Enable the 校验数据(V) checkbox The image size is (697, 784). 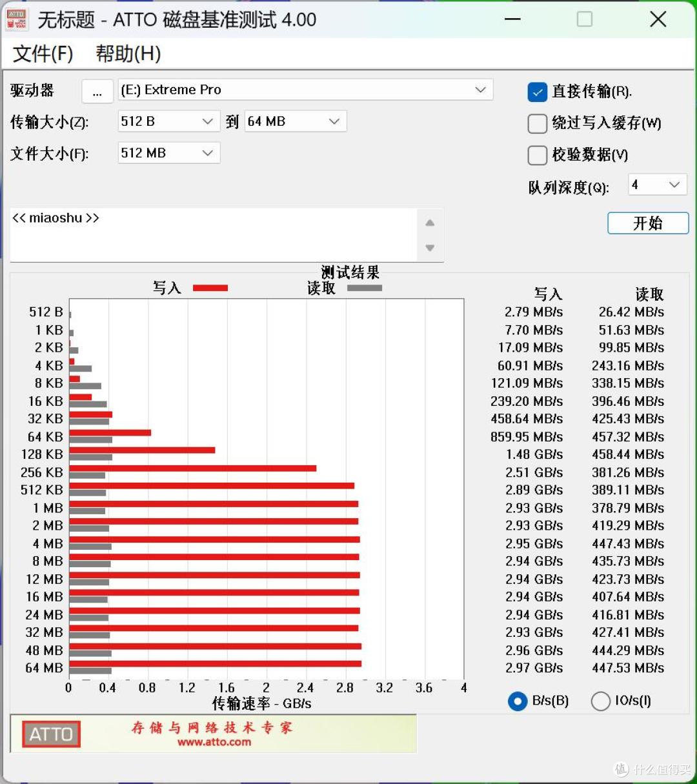pos(538,156)
